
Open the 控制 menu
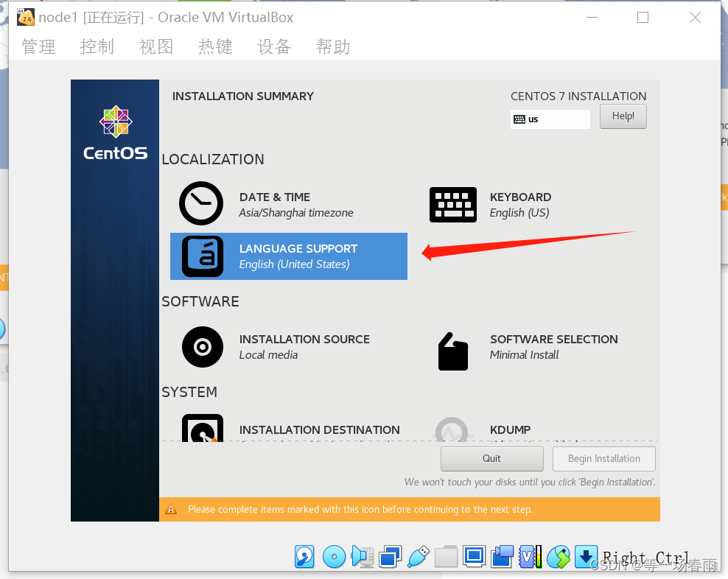[97, 47]
